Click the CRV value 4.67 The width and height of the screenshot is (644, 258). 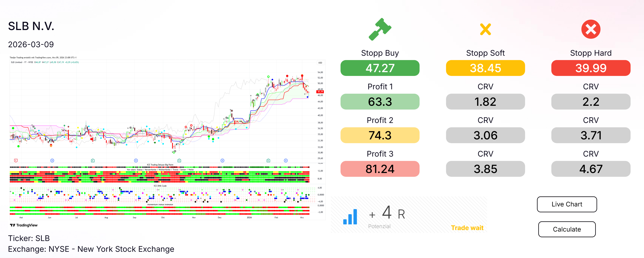pyautogui.click(x=590, y=169)
